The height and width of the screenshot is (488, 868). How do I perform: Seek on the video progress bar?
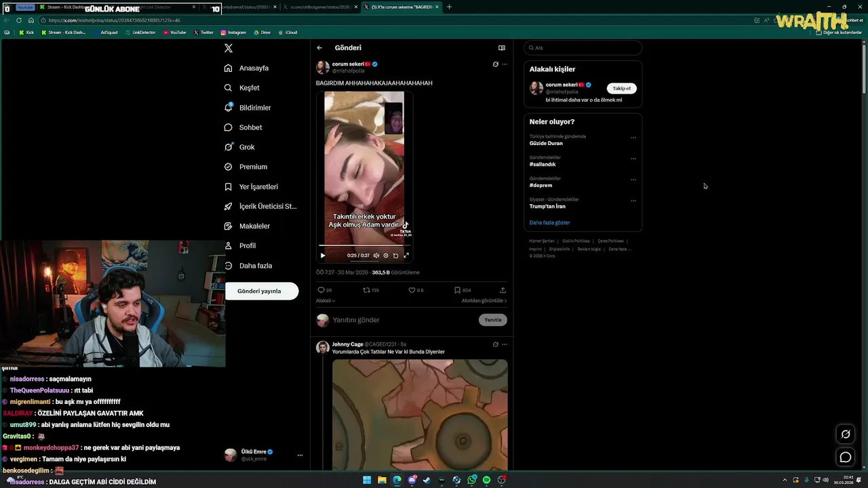(364, 245)
